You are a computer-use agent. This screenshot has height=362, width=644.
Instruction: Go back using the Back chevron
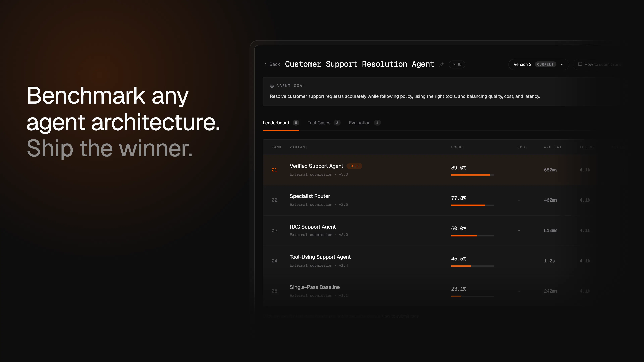(x=265, y=65)
